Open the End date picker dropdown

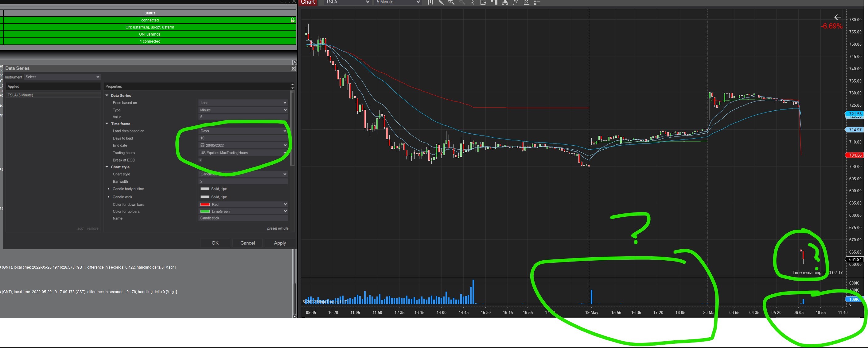click(285, 145)
